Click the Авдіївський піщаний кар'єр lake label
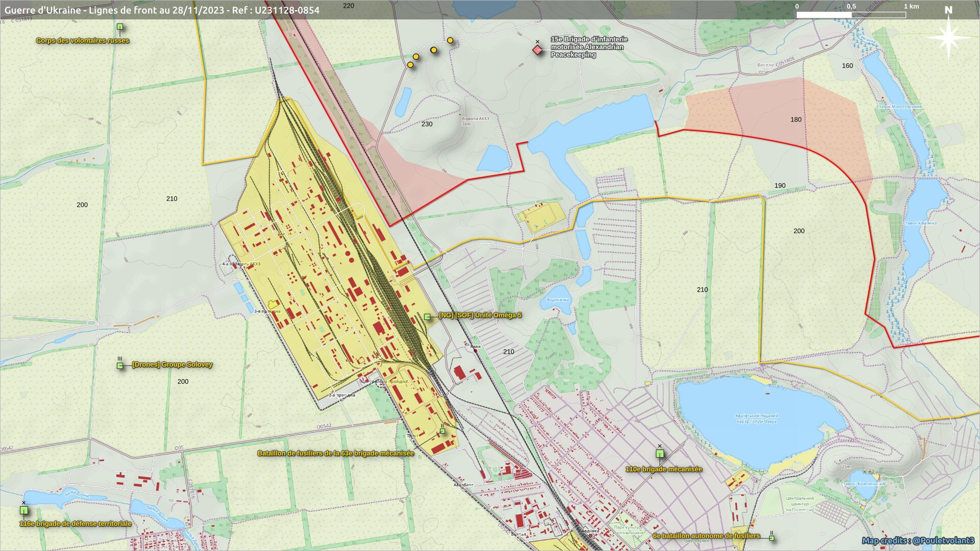 pos(756,418)
